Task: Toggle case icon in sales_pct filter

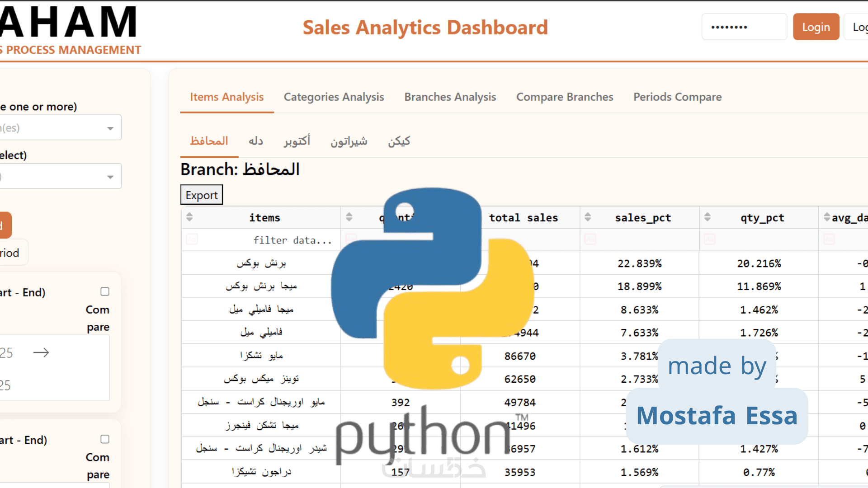Action: coord(590,239)
